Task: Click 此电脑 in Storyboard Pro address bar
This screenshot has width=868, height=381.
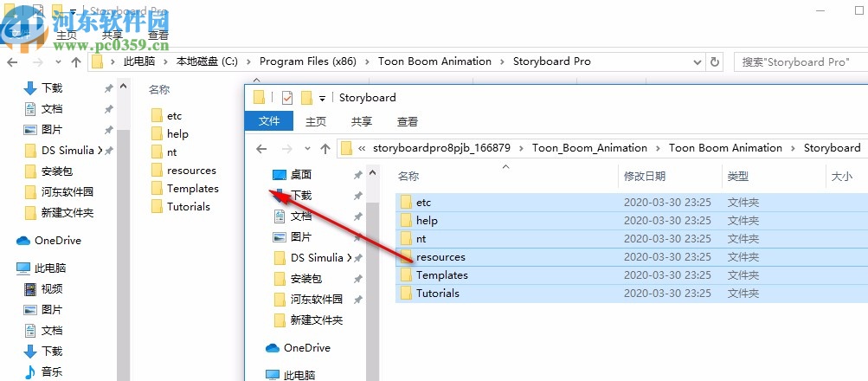Action: pos(138,61)
